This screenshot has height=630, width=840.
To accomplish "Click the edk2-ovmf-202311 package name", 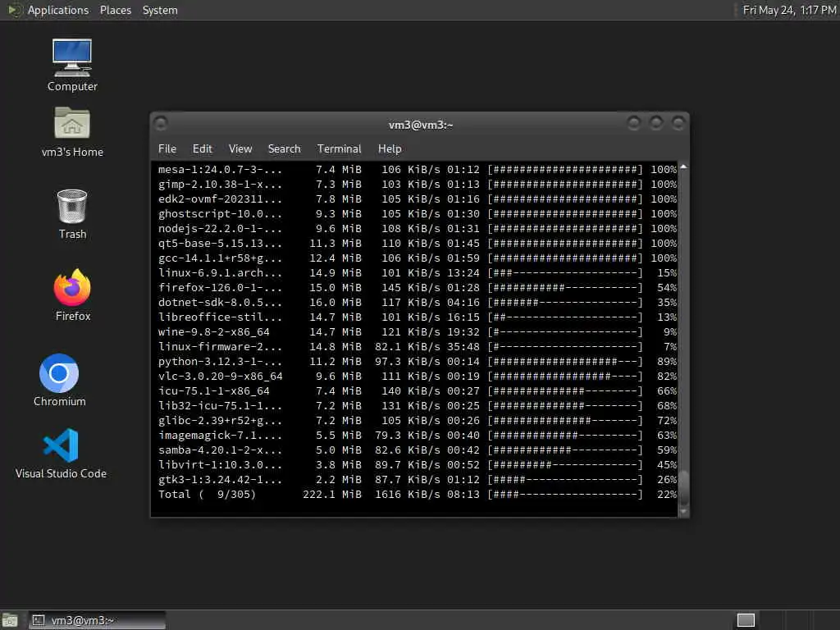I will point(220,199).
